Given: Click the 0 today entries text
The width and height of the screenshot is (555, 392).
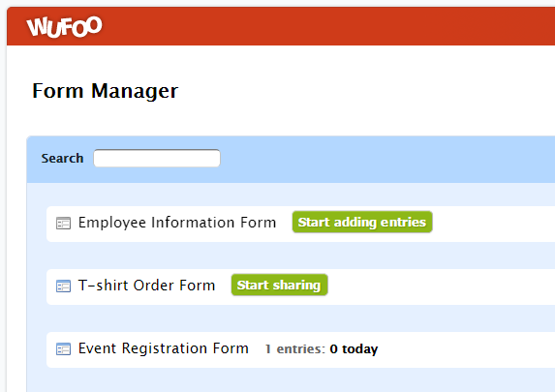Looking at the screenshot, I should 354,349.
